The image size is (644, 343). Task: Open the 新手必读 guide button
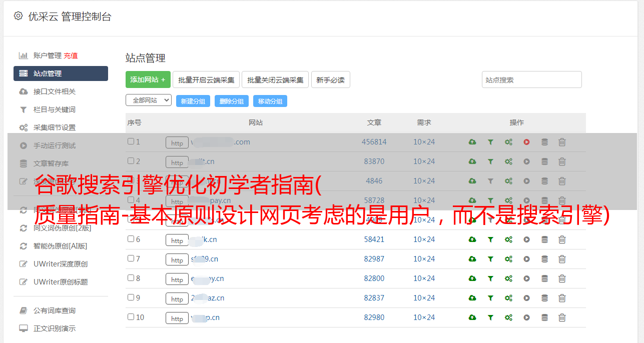[x=331, y=79]
